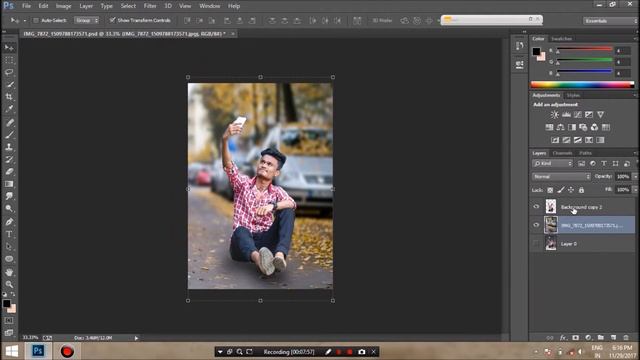Open the Image menu

coord(63,6)
